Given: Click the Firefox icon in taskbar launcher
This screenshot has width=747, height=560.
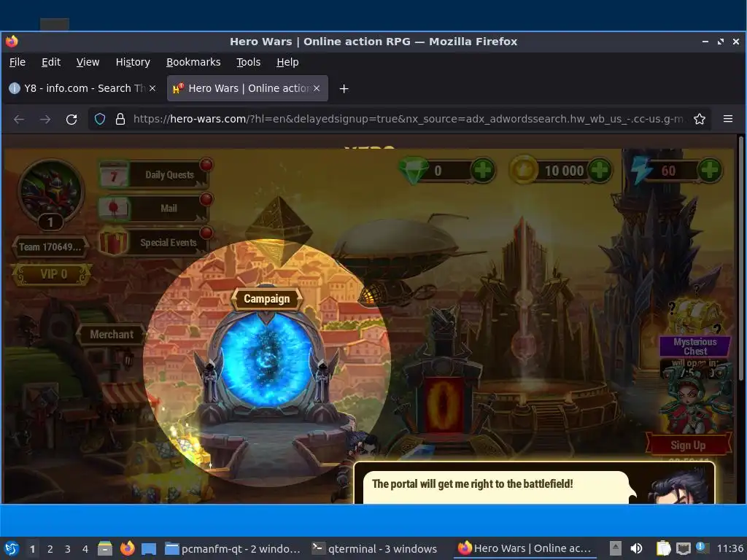Looking at the screenshot, I should tap(127, 548).
